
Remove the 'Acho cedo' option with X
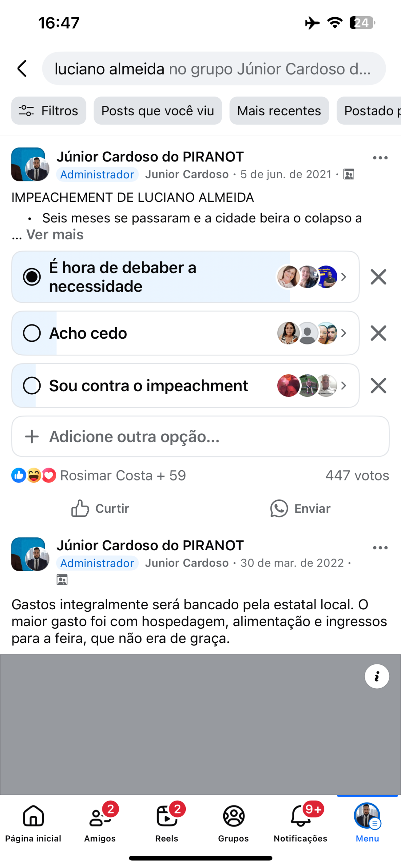point(378,333)
